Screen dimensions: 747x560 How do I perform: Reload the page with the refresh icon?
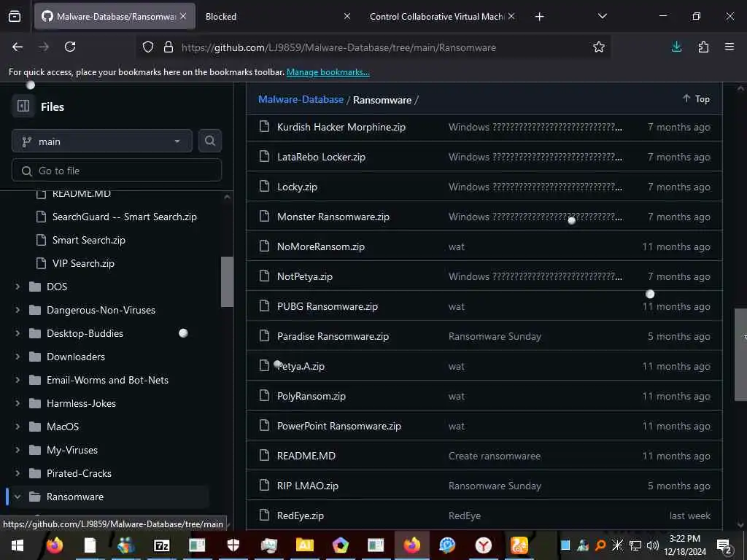[70, 47]
